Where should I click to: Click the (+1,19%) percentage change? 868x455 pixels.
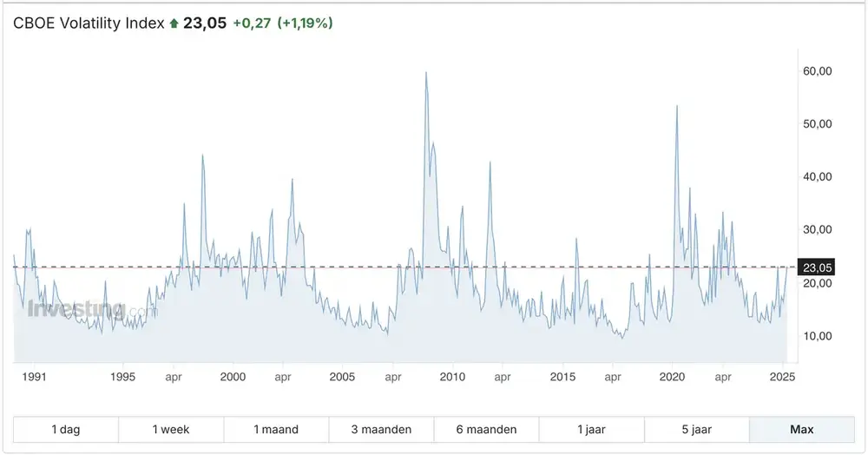pos(305,23)
